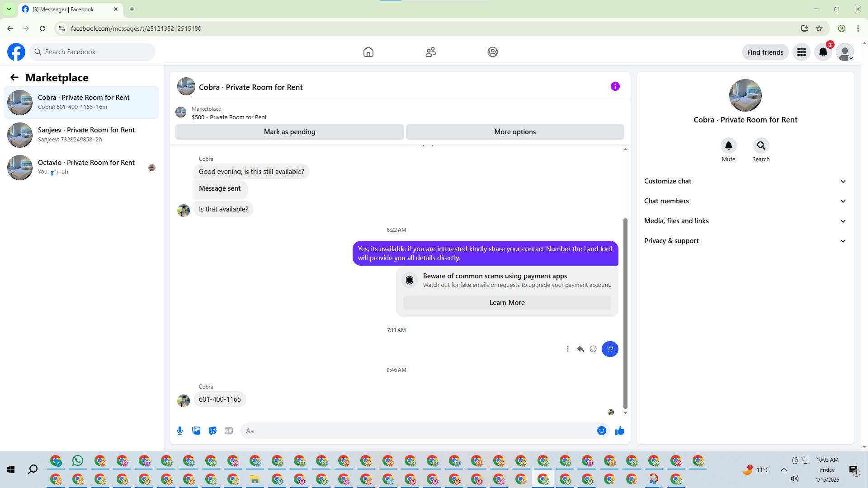This screenshot has width=868, height=488.
Task: Open WhatsApp from the Windows taskbar
Action: (x=78, y=461)
